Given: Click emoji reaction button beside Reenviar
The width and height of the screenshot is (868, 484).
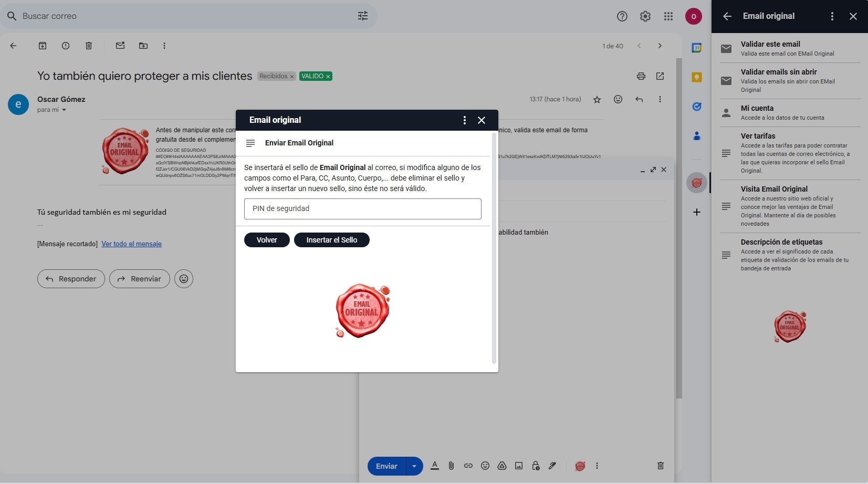Looking at the screenshot, I should (184, 279).
